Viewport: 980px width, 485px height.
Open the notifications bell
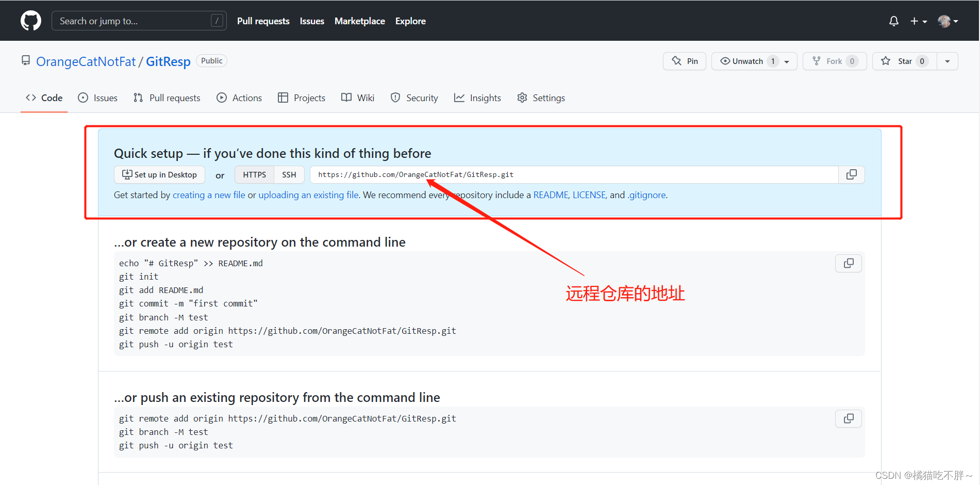pos(894,21)
